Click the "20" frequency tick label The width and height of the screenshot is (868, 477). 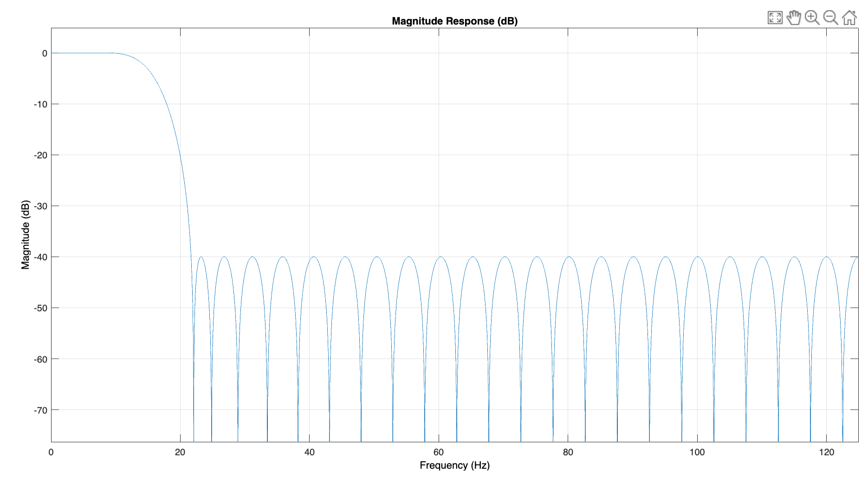[180, 452]
